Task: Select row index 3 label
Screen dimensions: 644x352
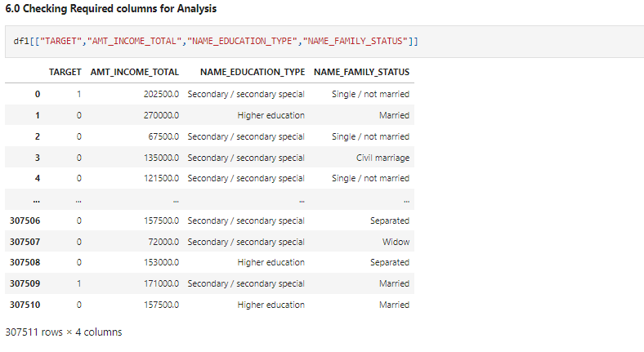Action: 38,158
